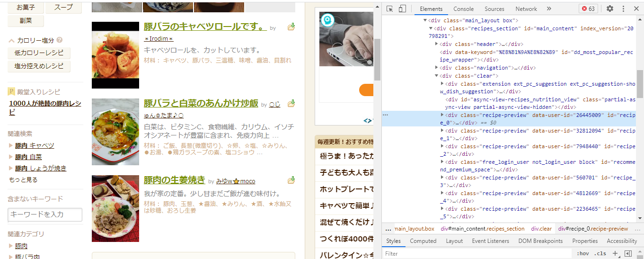Activate the element inspector picker icon

coord(390,9)
